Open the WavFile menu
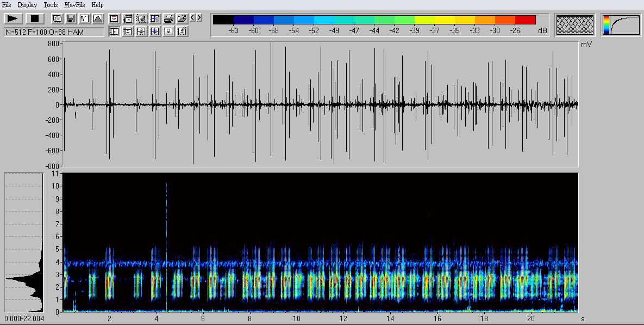This screenshot has height=325, width=644. click(74, 5)
